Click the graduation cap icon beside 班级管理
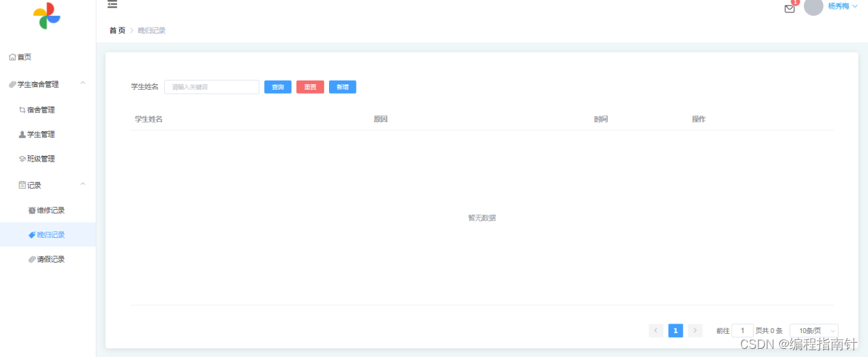The width and height of the screenshot is (868, 357). pyautogui.click(x=23, y=159)
